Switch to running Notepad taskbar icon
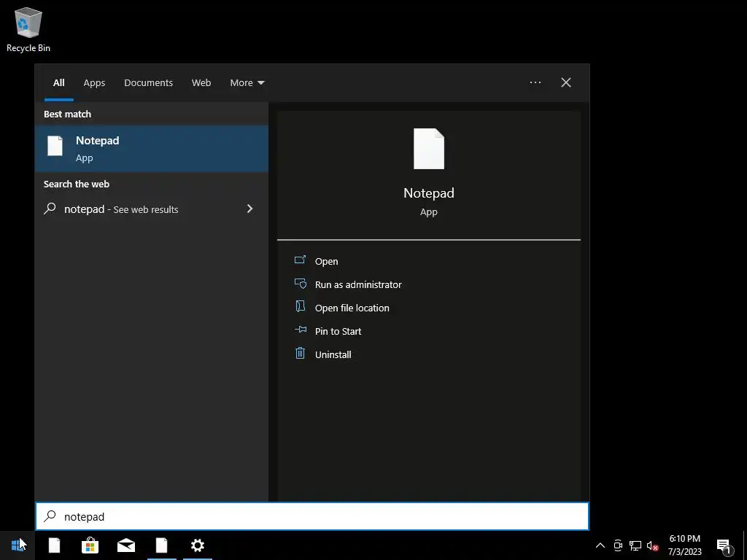The height and width of the screenshot is (560, 747). 161,545
